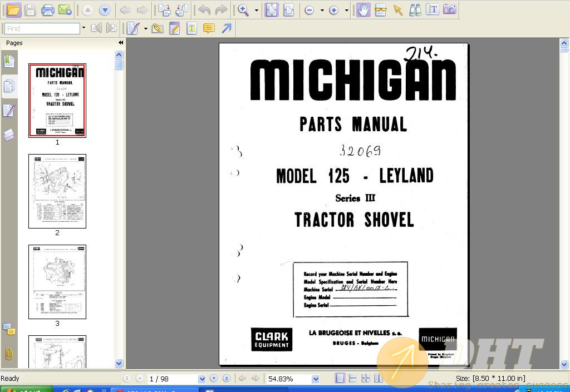Screen dimensions: 570x392
Task: Open the page number 1 / 98 dropdown
Action: coord(202,379)
